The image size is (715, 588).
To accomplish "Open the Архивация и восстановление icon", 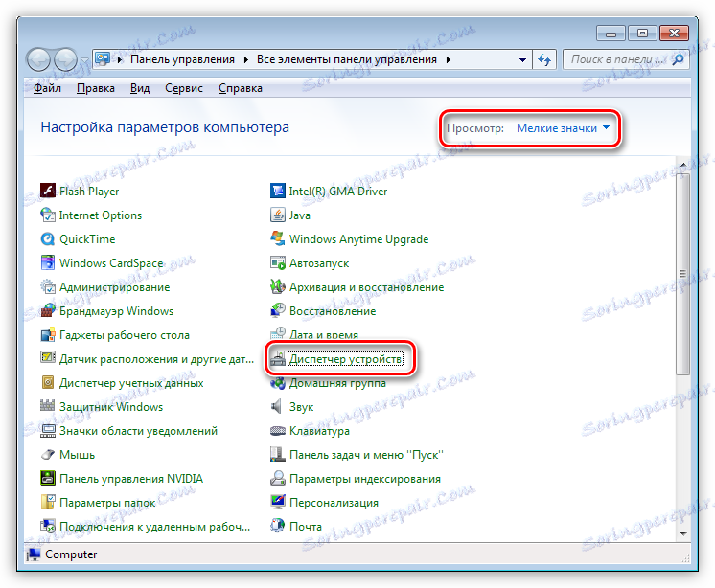I will tap(278, 287).
